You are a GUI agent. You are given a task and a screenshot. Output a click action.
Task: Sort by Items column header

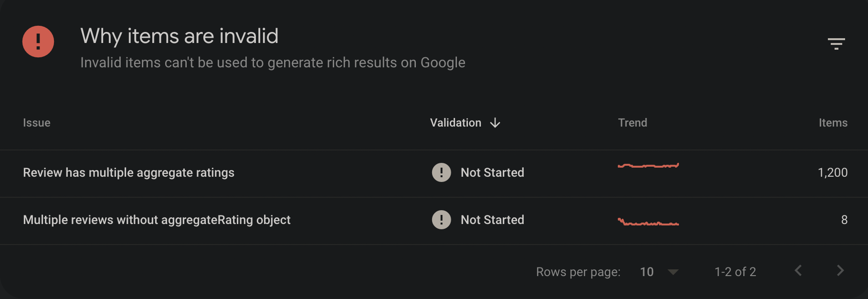(x=833, y=123)
